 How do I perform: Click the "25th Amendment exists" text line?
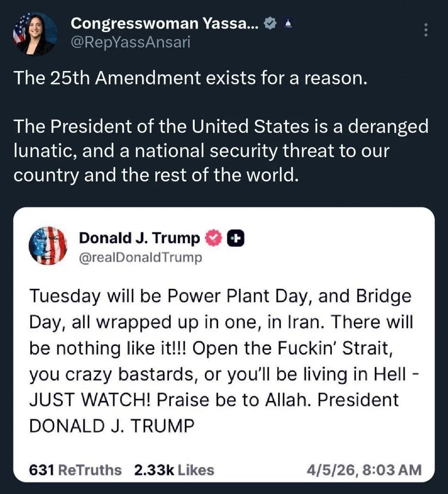coord(190,78)
